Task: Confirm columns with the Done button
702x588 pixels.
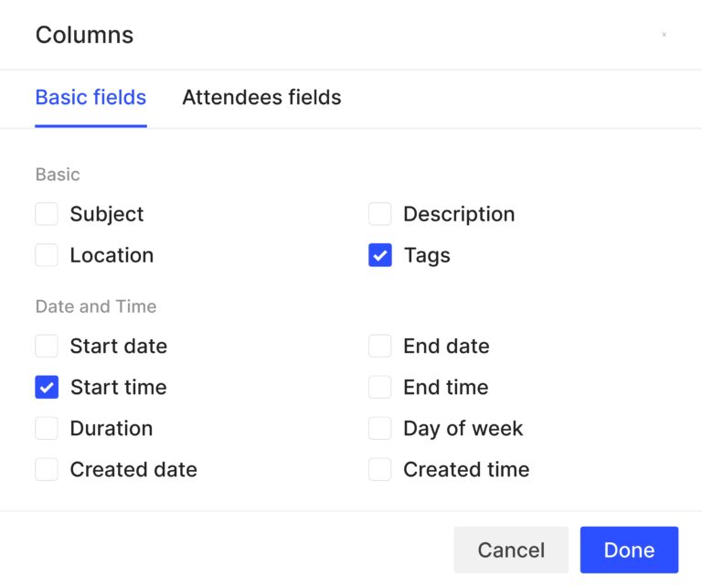Action: (x=629, y=550)
